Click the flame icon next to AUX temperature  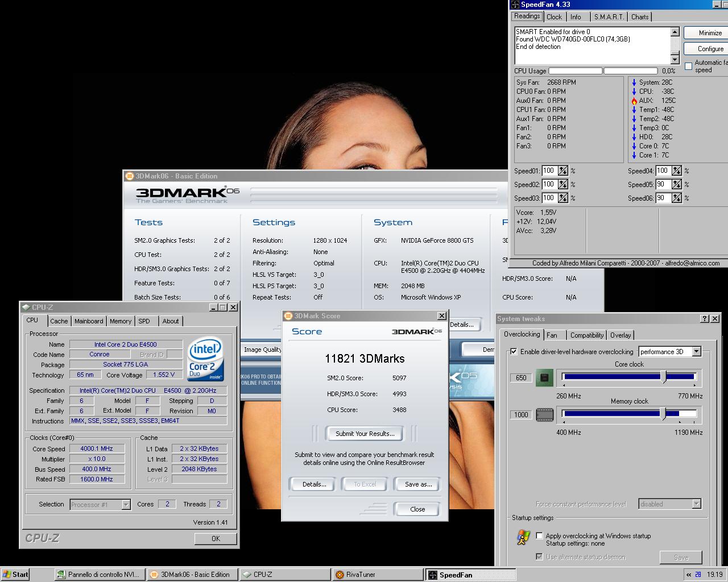634,101
